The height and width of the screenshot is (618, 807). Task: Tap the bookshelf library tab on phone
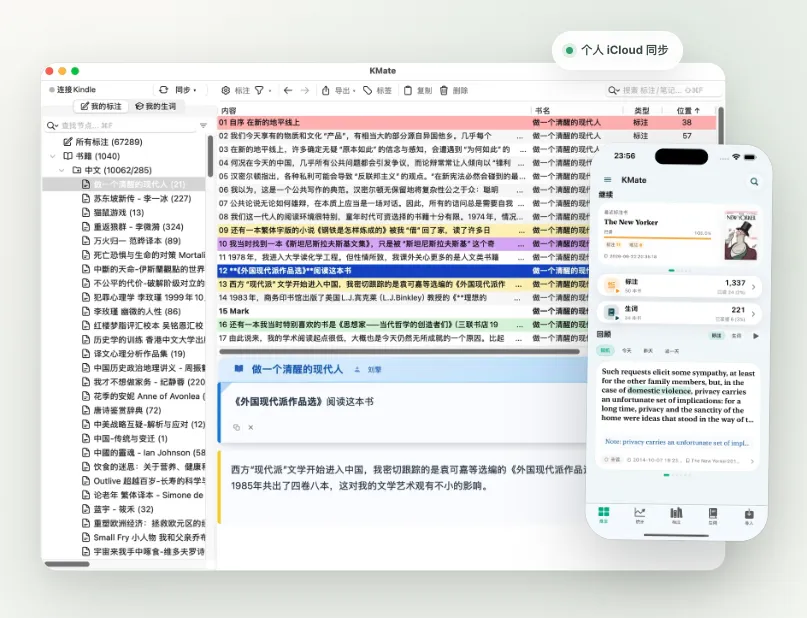(676, 515)
